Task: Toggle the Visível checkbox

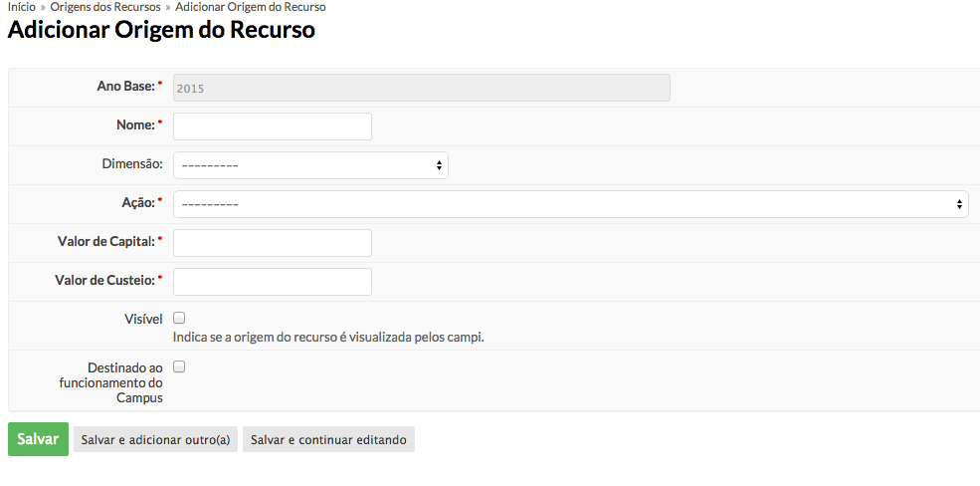Action: click(179, 318)
